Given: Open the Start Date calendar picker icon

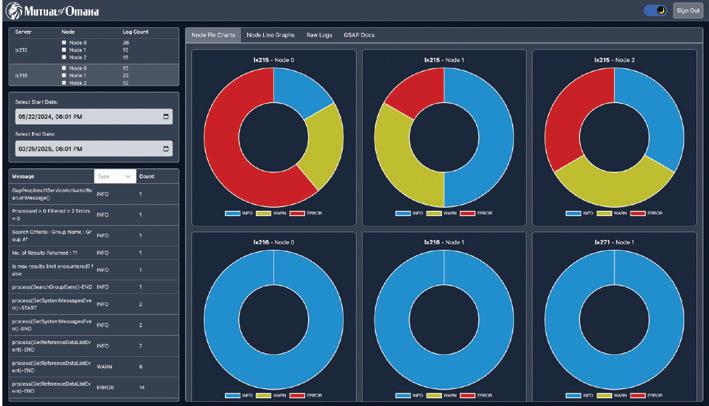Looking at the screenshot, I should coord(165,117).
